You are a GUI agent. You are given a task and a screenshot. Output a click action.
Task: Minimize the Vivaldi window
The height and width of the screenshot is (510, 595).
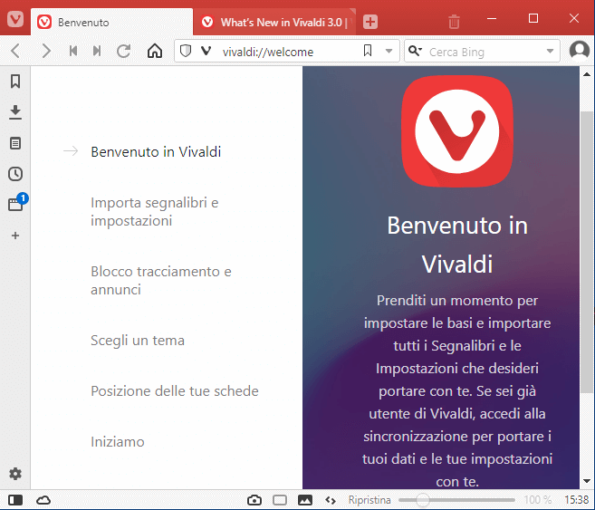pos(492,18)
